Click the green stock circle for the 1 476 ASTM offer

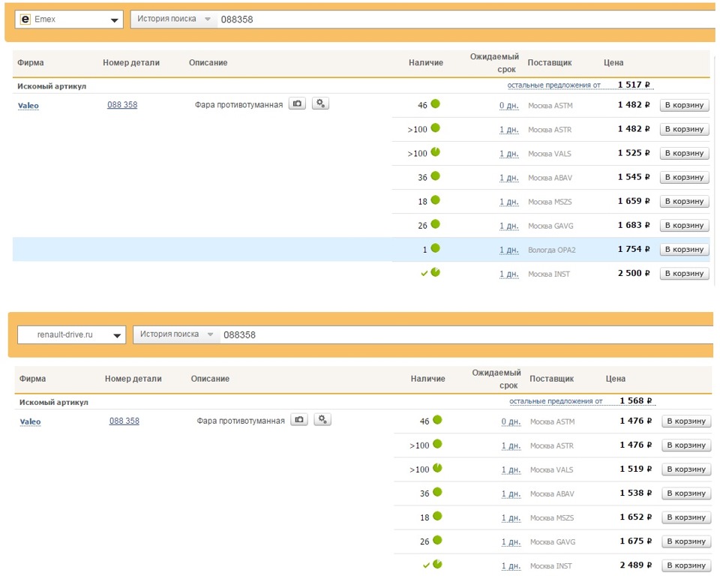(437, 421)
